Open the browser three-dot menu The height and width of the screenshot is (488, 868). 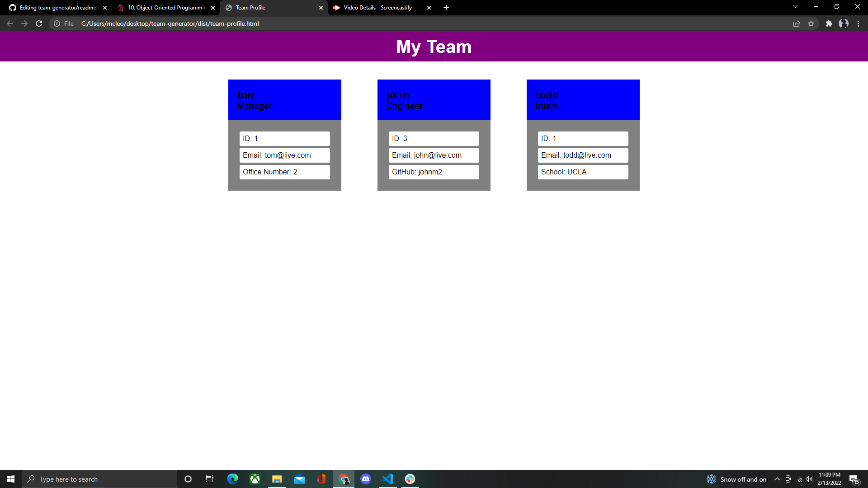click(859, 23)
